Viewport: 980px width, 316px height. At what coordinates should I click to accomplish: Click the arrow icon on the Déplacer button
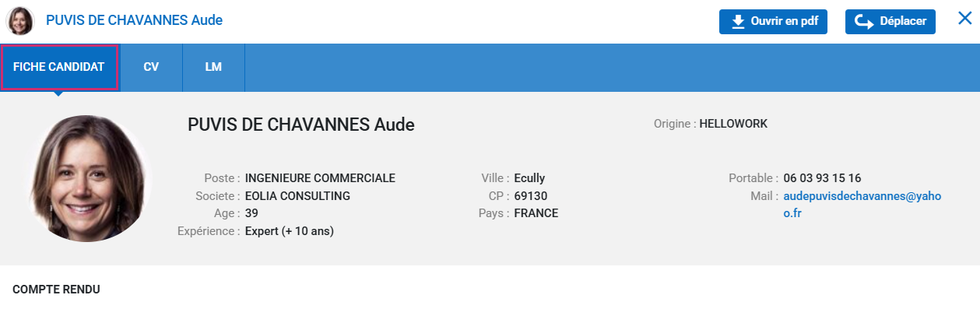[x=864, y=22]
